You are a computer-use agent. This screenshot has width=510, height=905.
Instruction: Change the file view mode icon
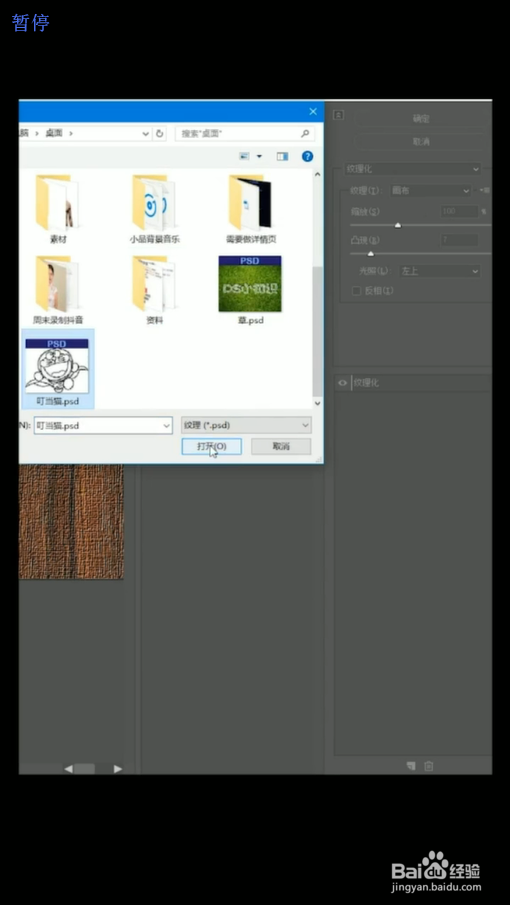click(x=245, y=156)
